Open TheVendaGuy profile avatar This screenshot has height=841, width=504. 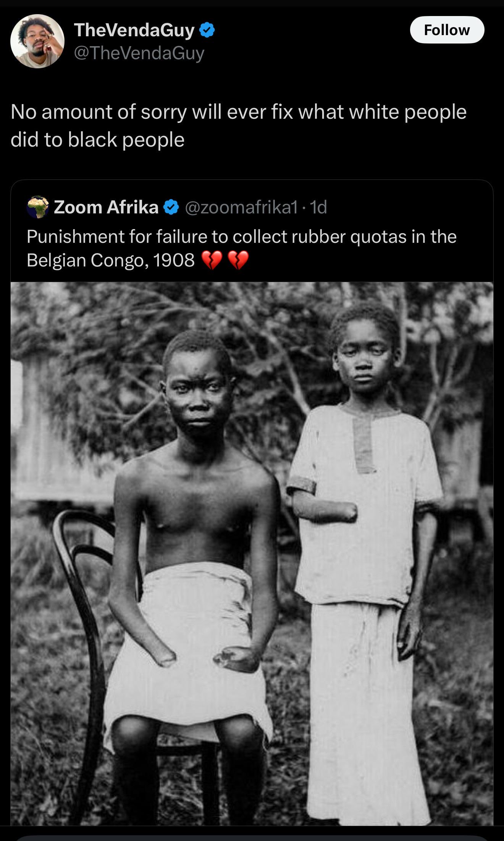pos(37,41)
